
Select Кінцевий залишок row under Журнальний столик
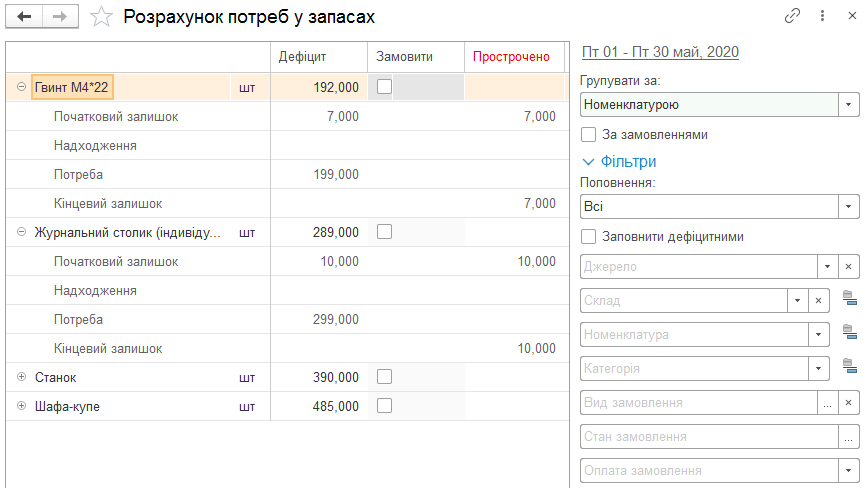coord(287,349)
